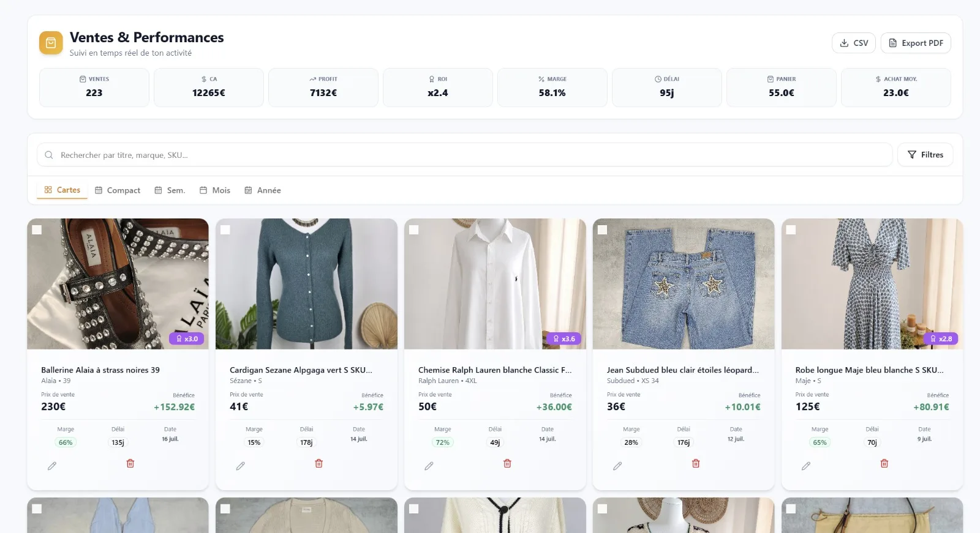This screenshot has width=980, height=533.
Task: Click the x3.6 ROI badge on Ralph Lauren image
Action: (x=564, y=338)
